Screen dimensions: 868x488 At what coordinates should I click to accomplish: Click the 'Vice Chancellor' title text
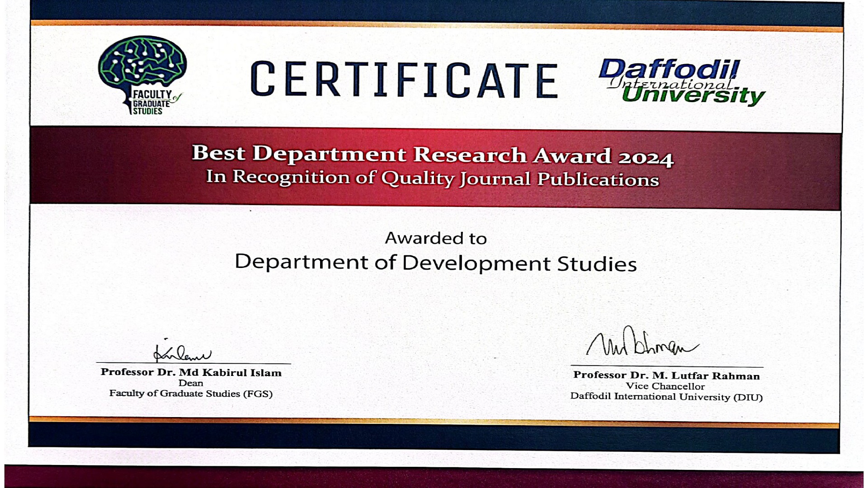665,386
